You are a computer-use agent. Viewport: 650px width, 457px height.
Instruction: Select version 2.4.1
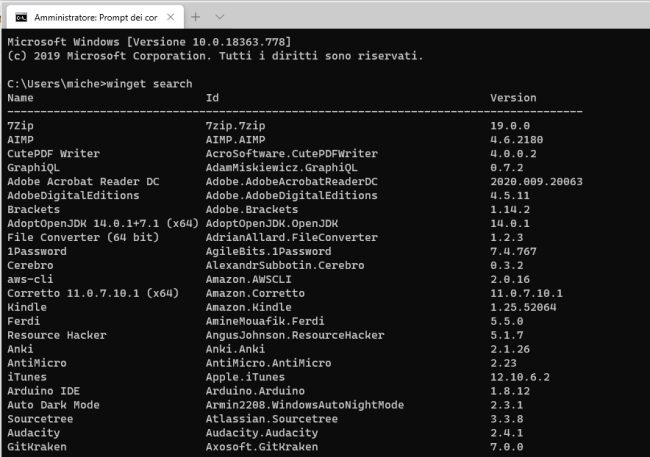tap(507, 433)
